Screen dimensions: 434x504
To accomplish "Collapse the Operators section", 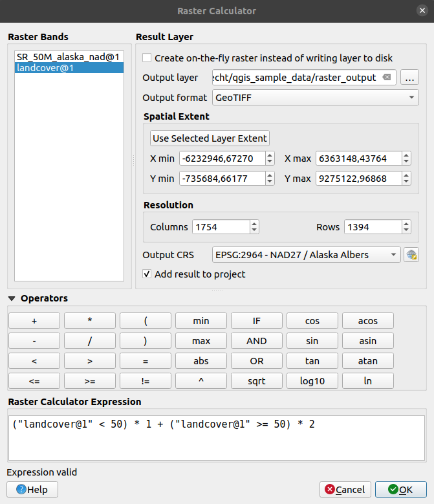I will point(12,298).
